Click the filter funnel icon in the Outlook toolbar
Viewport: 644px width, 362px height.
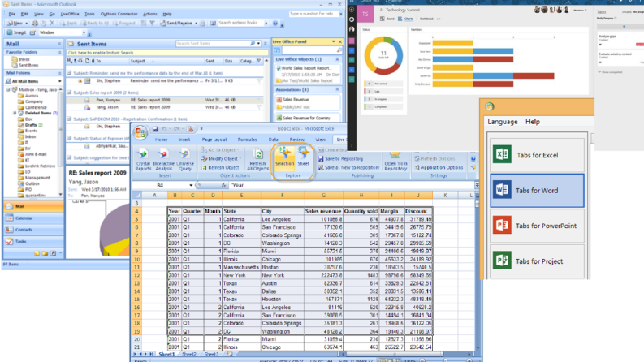coord(152,24)
